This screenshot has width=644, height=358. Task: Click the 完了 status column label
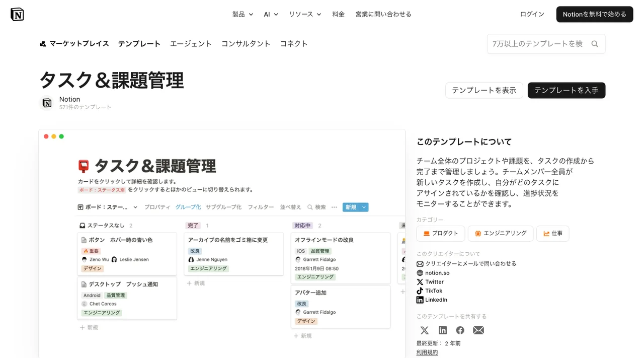[x=193, y=226]
